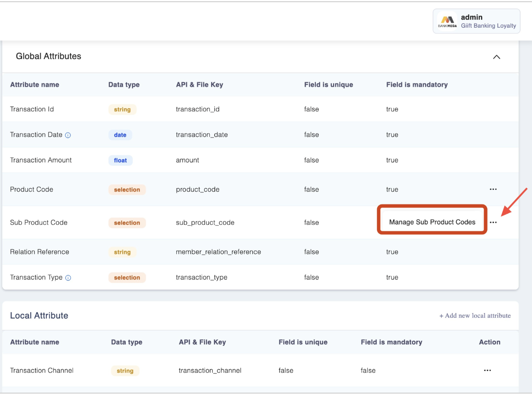532x397 pixels.
Task: Click the Transaction Channel attribute name
Action: [x=42, y=371]
